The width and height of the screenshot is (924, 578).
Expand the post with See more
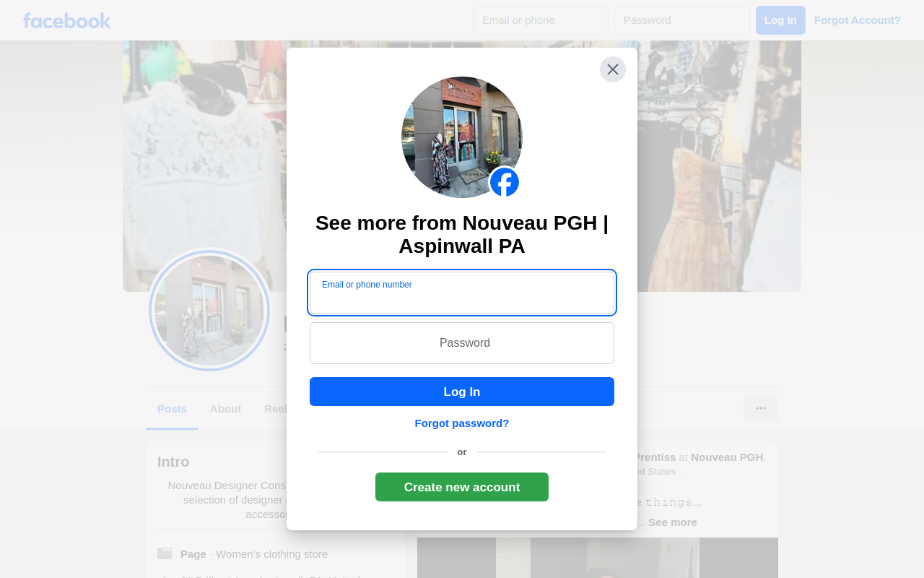[x=673, y=522]
